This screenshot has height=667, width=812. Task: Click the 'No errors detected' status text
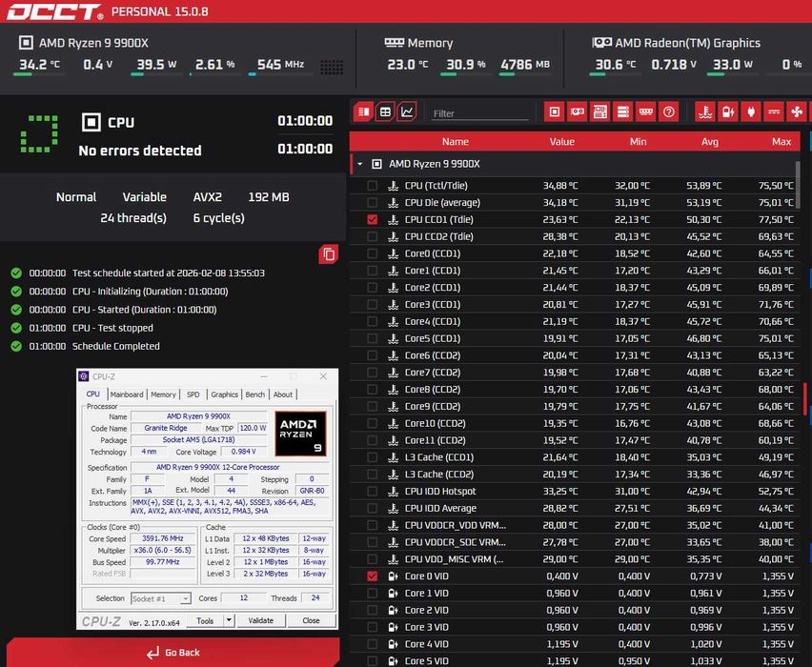pyautogui.click(x=140, y=151)
